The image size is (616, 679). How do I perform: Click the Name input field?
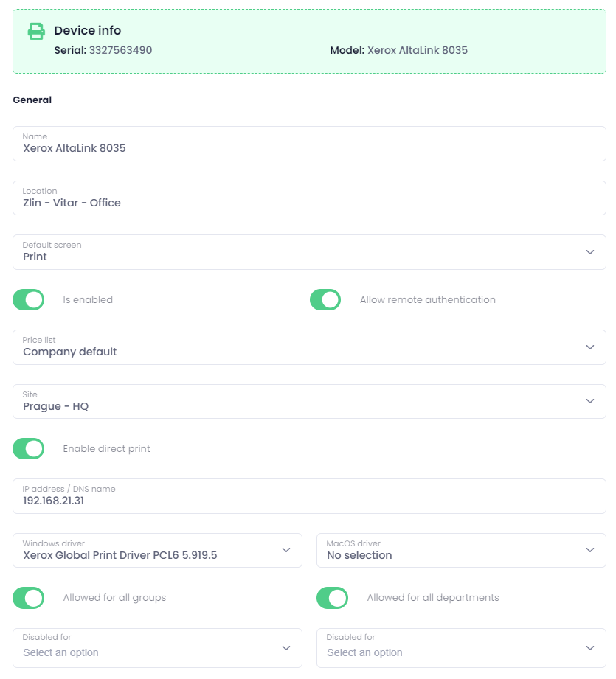[309, 144]
